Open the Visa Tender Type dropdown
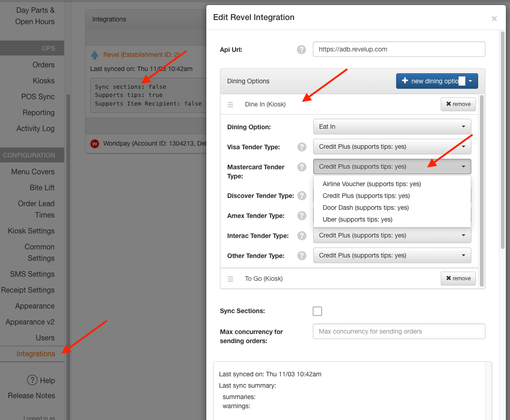This screenshot has height=420, width=510. 392,147
